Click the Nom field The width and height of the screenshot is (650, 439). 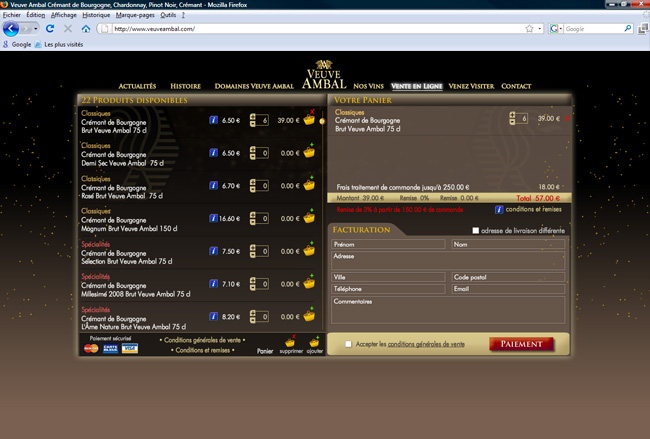[508, 245]
